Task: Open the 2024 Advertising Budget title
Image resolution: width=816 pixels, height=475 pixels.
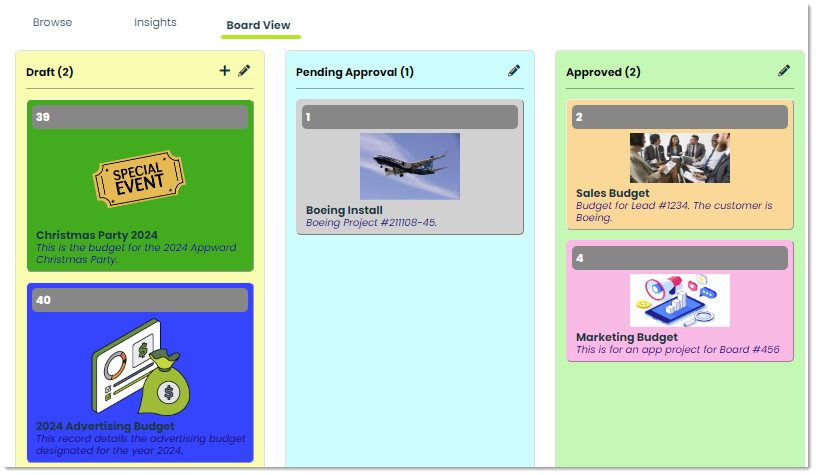Action: coord(105,426)
